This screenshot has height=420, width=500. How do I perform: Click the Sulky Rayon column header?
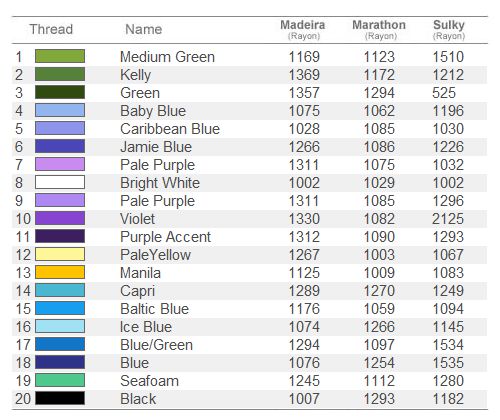pyautogui.click(x=449, y=29)
